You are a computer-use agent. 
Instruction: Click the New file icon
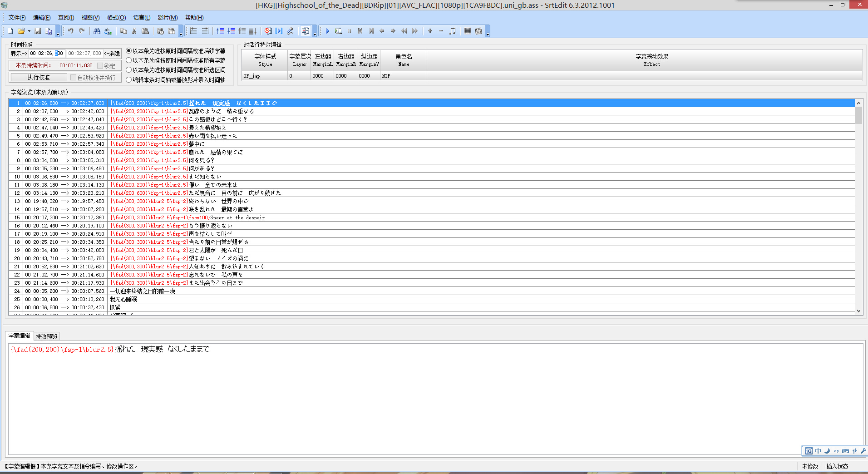pos(10,31)
